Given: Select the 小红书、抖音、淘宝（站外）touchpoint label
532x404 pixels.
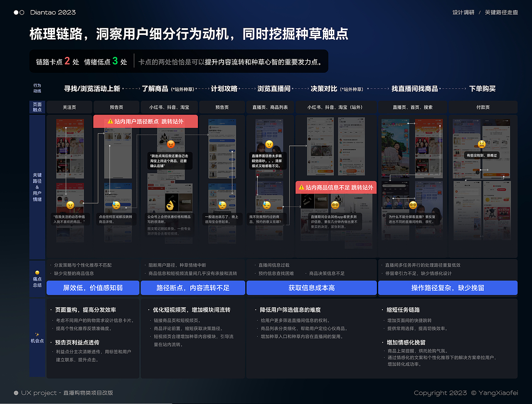Looking at the screenshot, I should [x=336, y=107].
